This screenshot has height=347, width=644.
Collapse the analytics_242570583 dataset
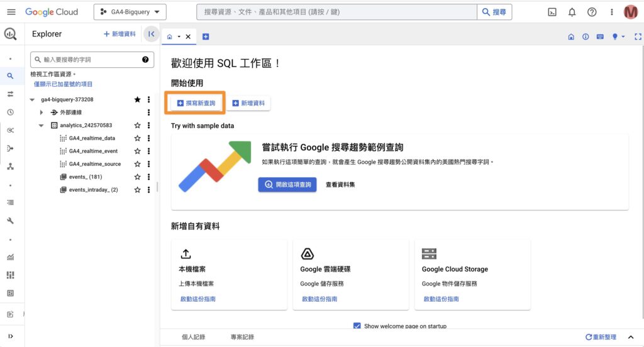pyautogui.click(x=41, y=125)
